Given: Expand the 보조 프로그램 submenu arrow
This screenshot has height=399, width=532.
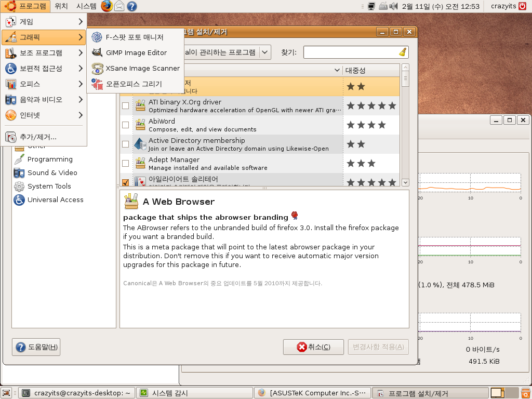Looking at the screenshot, I should tap(81, 53).
